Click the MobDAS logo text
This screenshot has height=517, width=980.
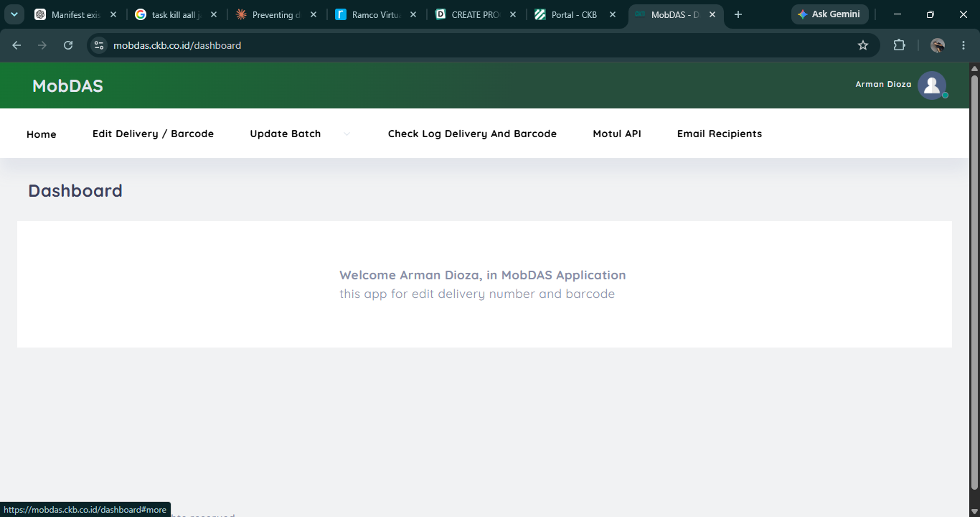click(67, 86)
